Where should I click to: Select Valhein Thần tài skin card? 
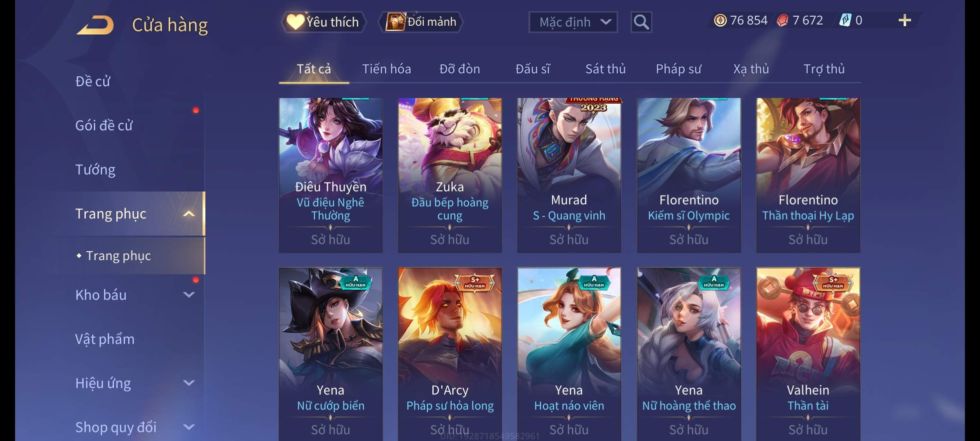808,354
